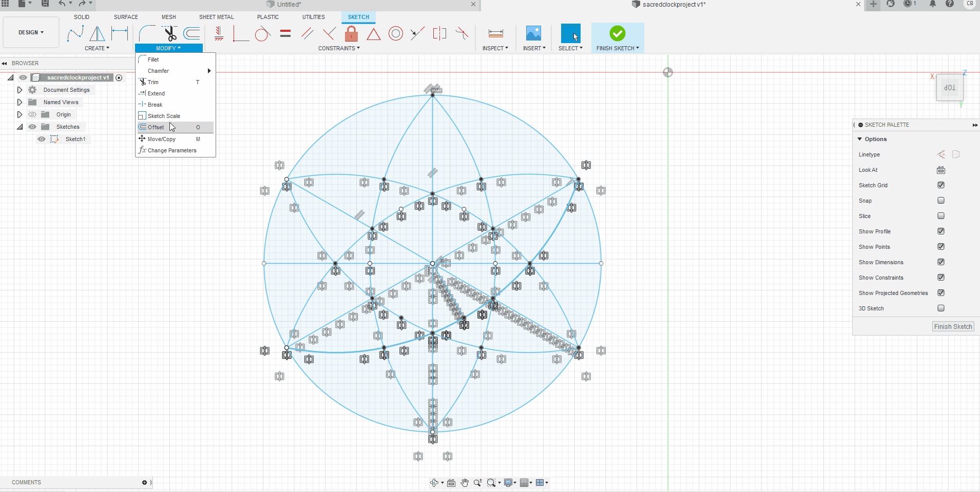Image resolution: width=980 pixels, height=492 pixels.
Task: Open the Create dropdown menu
Action: click(x=97, y=48)
